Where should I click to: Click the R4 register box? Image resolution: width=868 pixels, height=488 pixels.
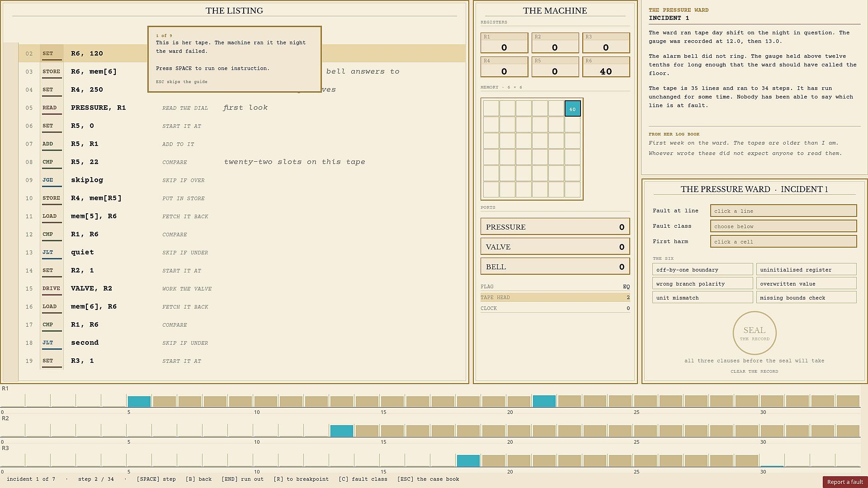504,66
